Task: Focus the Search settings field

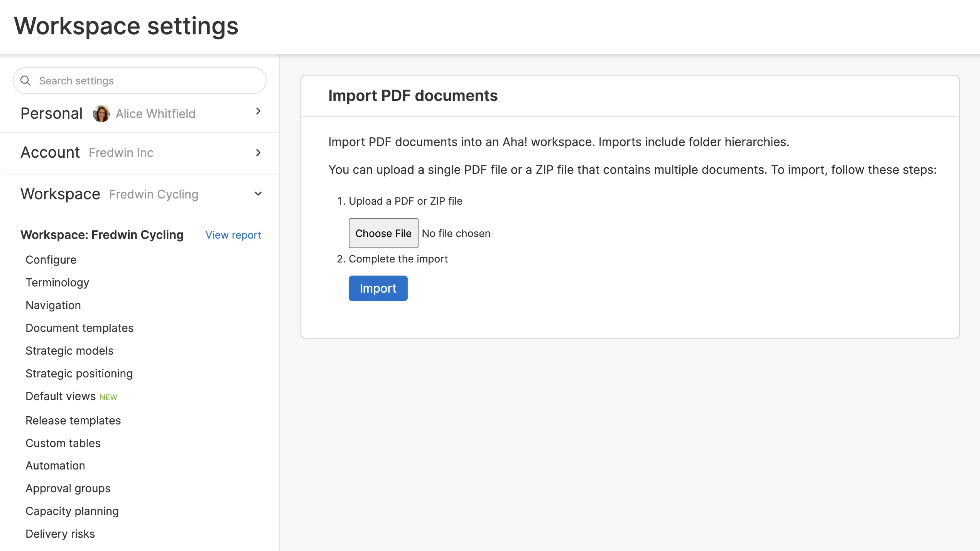Action: pos(148,81)
